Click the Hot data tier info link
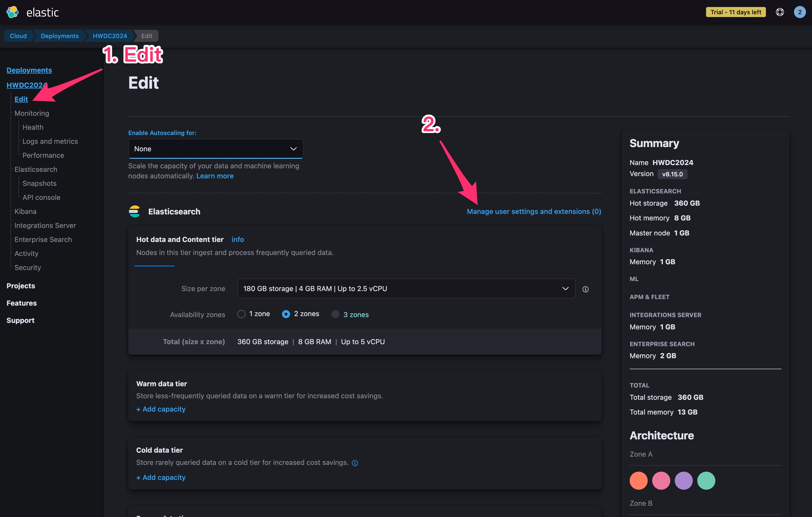The height and width of the screenshot is (517, 812). [238, 239]
